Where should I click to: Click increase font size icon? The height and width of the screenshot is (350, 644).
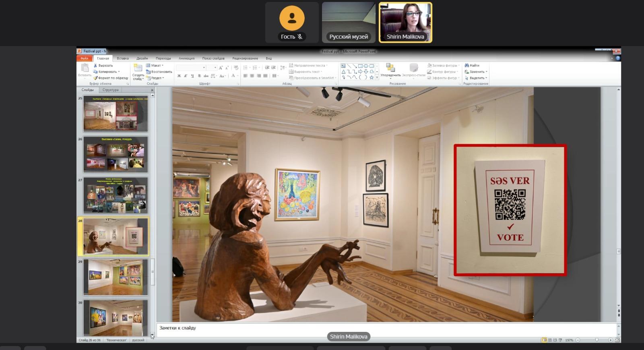pyautogui.click(x=221, y=68)
